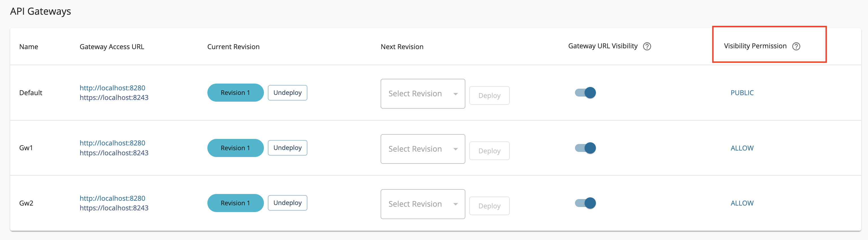The image size is (868, 240).
Task: Open PUBLIC visibility permission link for Default
Action: point(742,93)
